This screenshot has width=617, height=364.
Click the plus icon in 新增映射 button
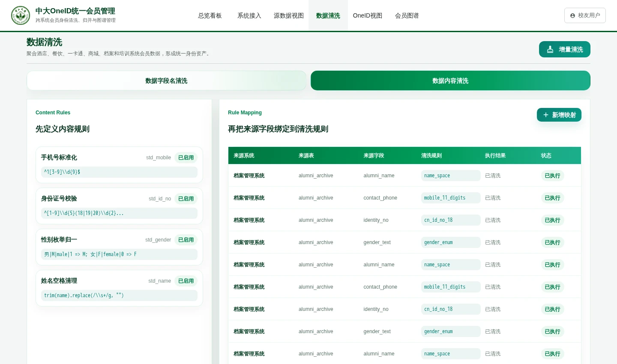pos(546,115)
